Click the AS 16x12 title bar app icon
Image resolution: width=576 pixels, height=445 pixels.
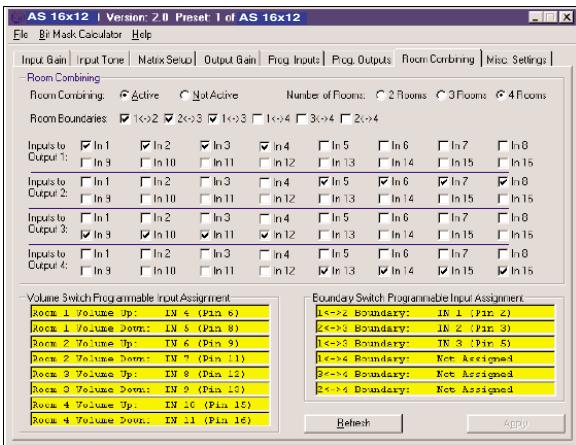16,17
